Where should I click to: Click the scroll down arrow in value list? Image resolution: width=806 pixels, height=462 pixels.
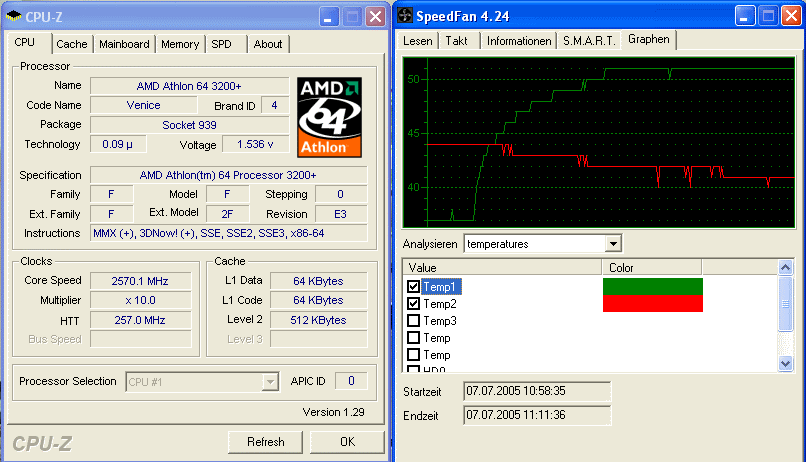coord(785,363)
